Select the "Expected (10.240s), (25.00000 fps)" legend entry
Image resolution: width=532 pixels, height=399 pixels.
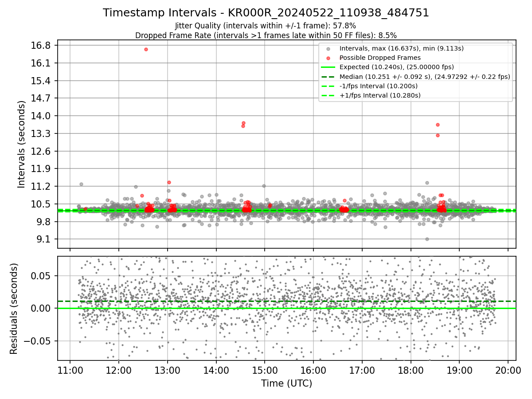(397, 67)
